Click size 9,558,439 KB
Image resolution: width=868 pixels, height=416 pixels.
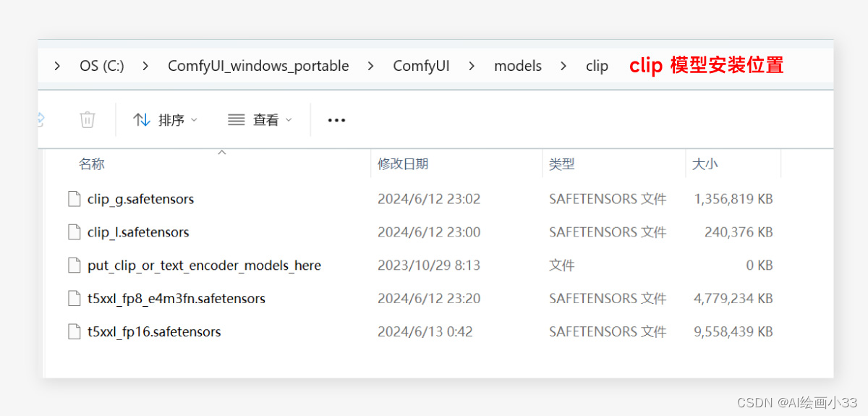(x=733, y=332)
